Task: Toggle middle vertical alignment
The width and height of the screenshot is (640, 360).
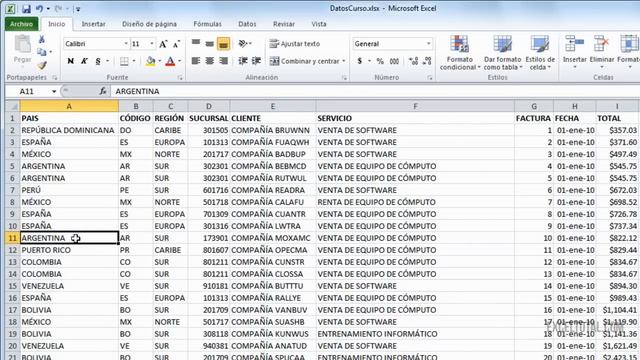Action: pos(209,43)
